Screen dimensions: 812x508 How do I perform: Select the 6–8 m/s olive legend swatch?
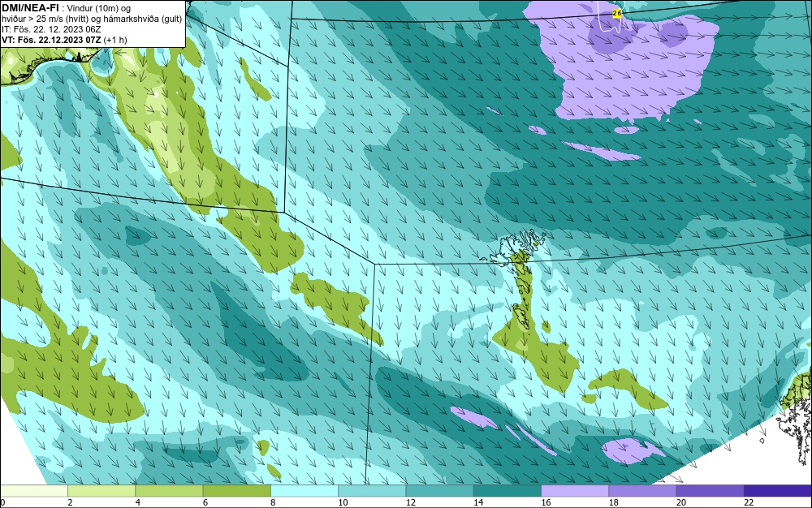(236, 491)
